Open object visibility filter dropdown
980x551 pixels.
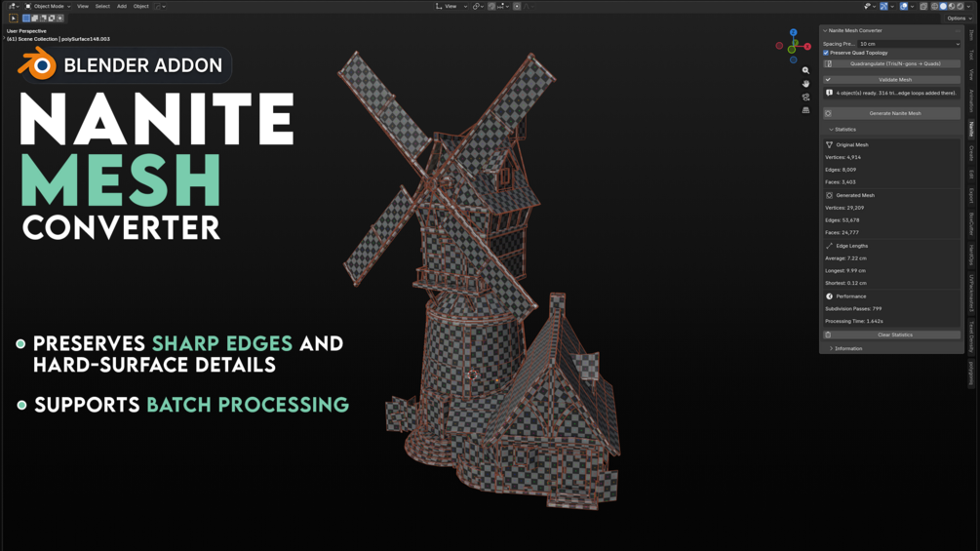[870, 6]
